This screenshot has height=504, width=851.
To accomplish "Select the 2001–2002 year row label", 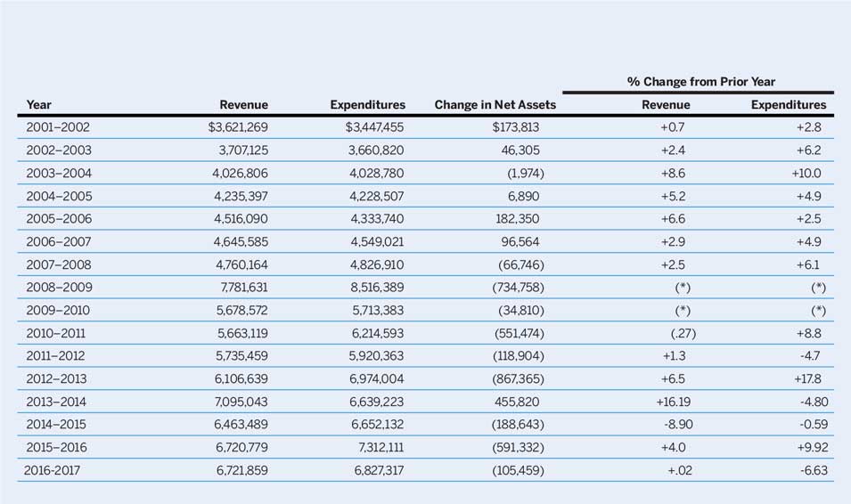I will point(59,127).
